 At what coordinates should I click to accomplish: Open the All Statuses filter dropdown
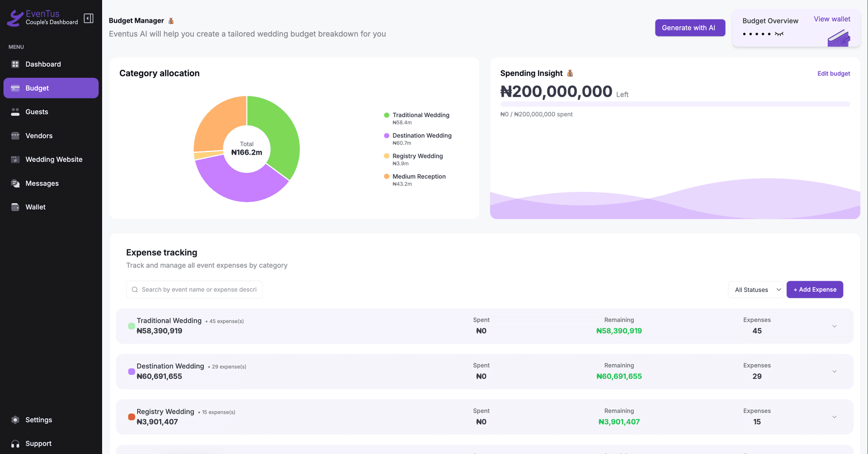[755, 289]
